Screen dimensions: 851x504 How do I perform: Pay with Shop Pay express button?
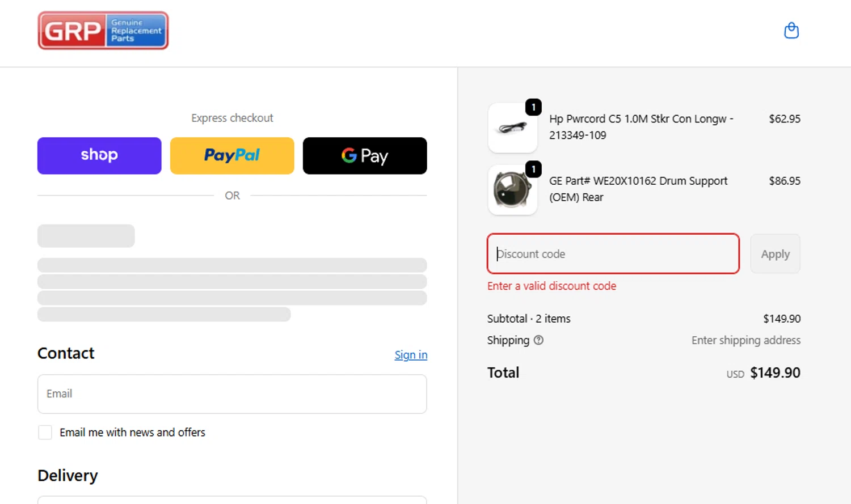click(99, 155)
